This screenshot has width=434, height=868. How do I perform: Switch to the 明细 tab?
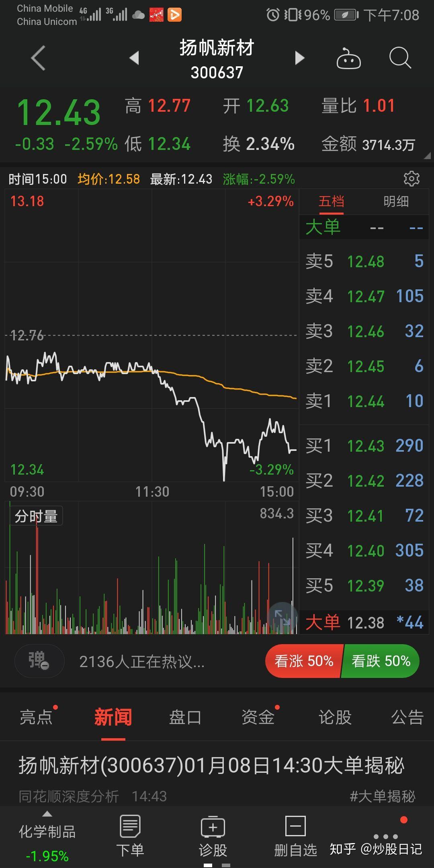point(396,201)
